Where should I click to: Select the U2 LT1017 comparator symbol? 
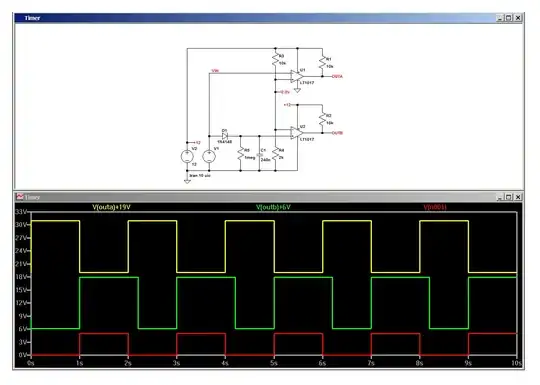pyautogui.click(x=296, y=133)
